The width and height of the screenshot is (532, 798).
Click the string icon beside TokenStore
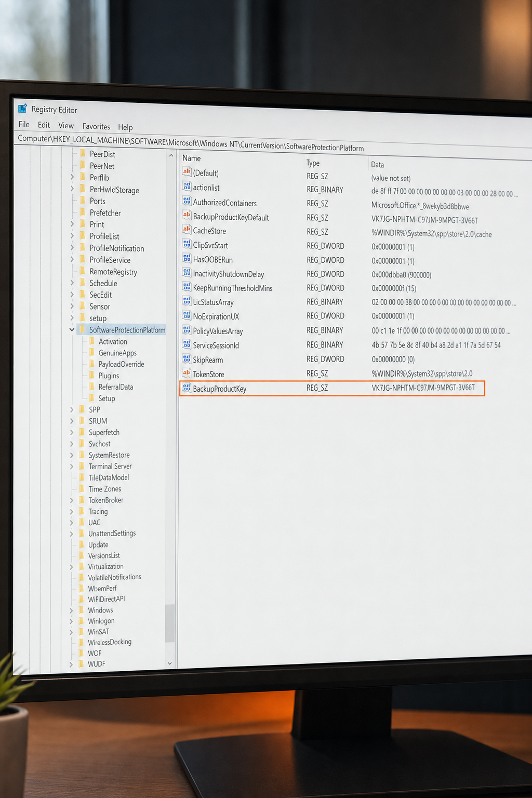pyautogui.click(x=187, y=373)
